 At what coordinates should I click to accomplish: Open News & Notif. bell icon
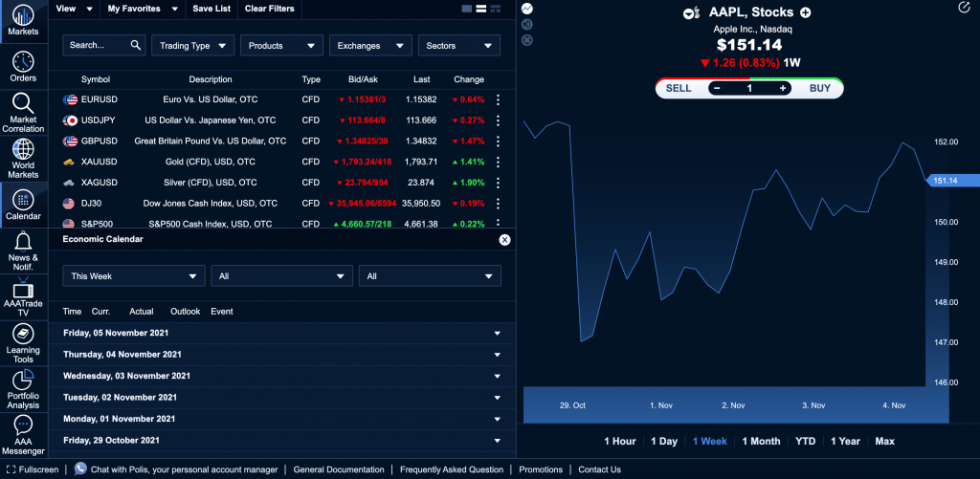pos(23,241)
